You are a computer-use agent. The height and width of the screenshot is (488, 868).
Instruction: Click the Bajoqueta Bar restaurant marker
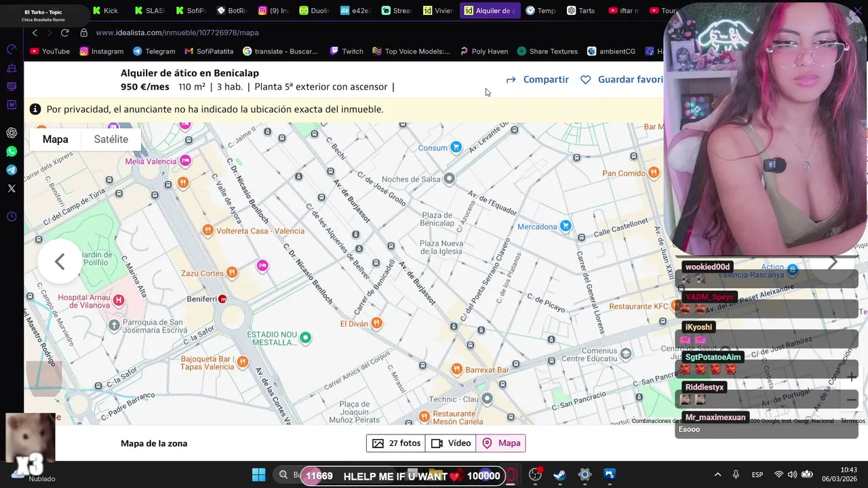click(x=243, y=361)
